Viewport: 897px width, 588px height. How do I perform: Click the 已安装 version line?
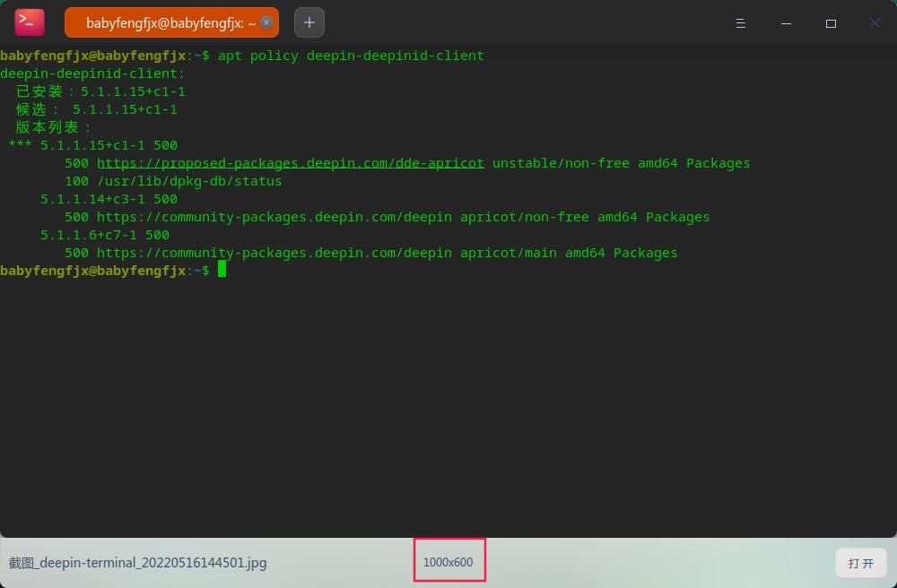(100, 91)
